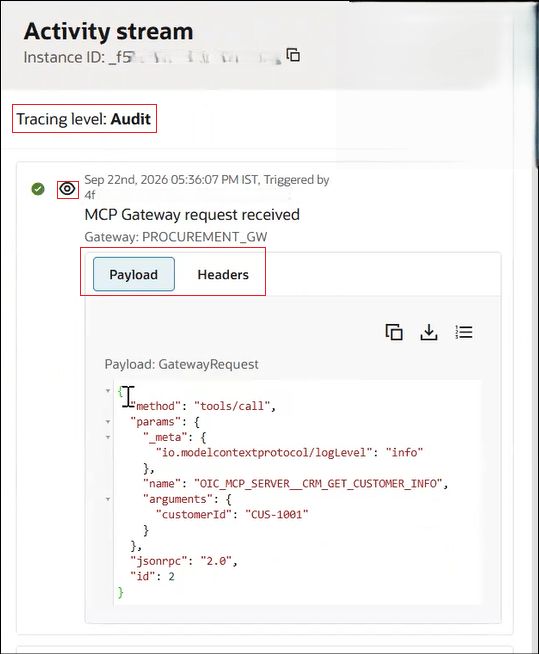Collapse the "params" JSON node
The height and width of the screenshot is (654, 539).
coord(108,422)
